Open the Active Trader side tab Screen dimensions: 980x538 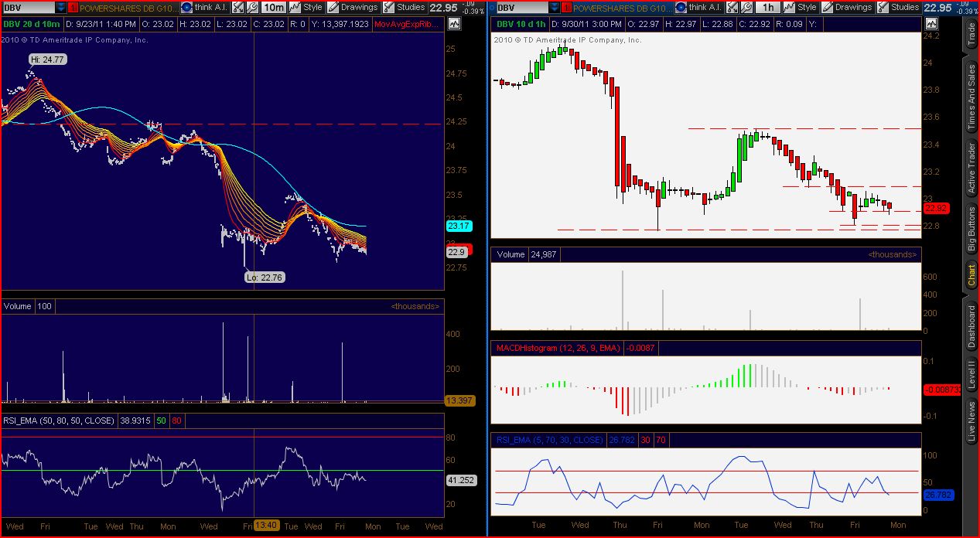click(x=971, y=169)
